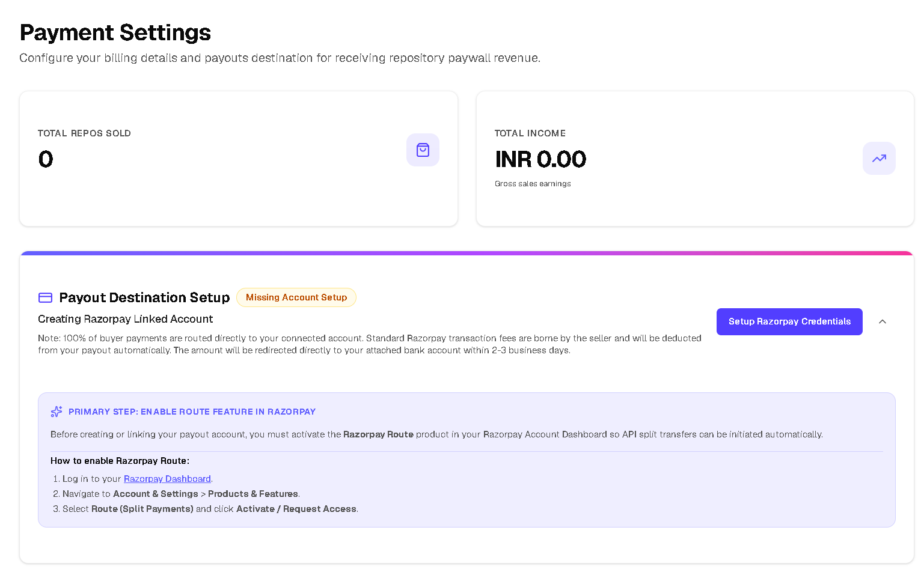Click Creating Razorpay Linked Account subtitle
This screenshot has height=569, width=924.
point(125,319)
